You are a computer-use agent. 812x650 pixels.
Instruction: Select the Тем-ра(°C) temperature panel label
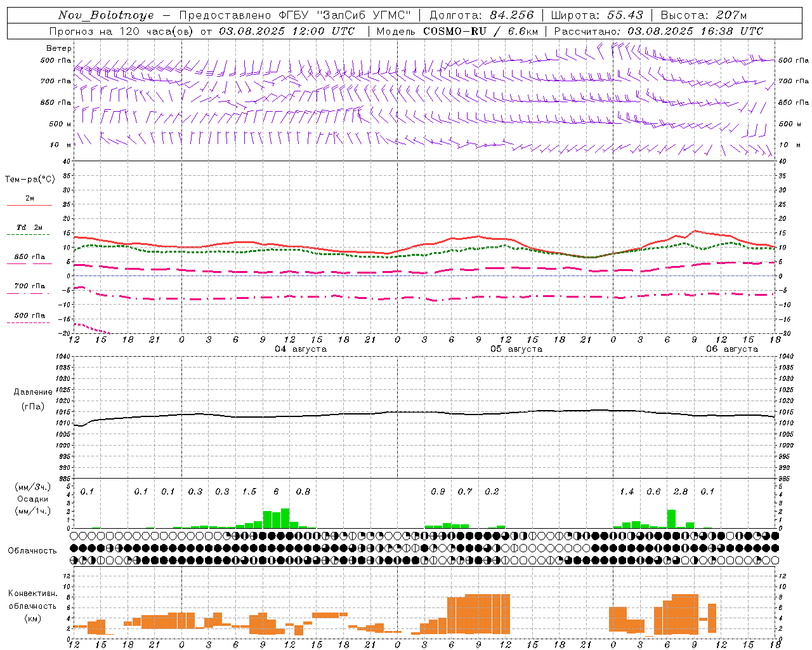point(30,180)
